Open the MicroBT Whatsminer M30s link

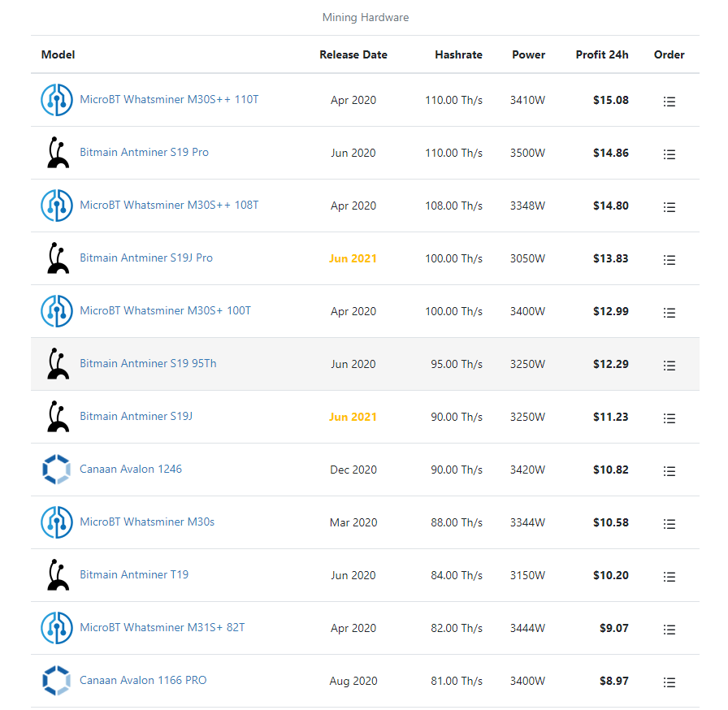(147, 522)
